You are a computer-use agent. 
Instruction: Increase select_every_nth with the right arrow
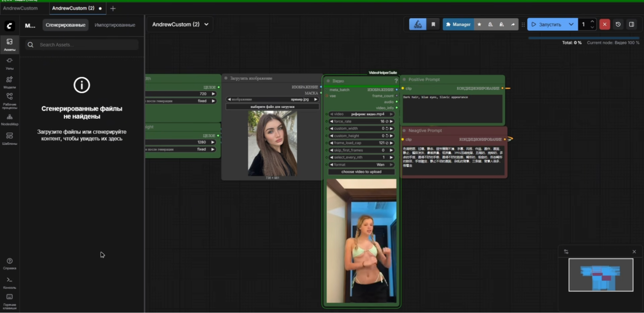(x=391, y=157)
